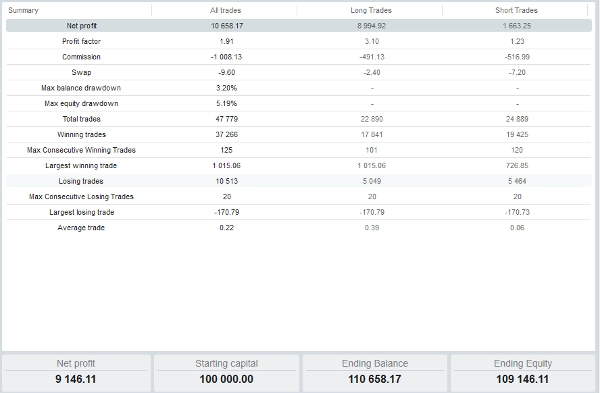Select the Average trade row label
This screenshot has height=393, width=600.
click(x=81, y=228)
